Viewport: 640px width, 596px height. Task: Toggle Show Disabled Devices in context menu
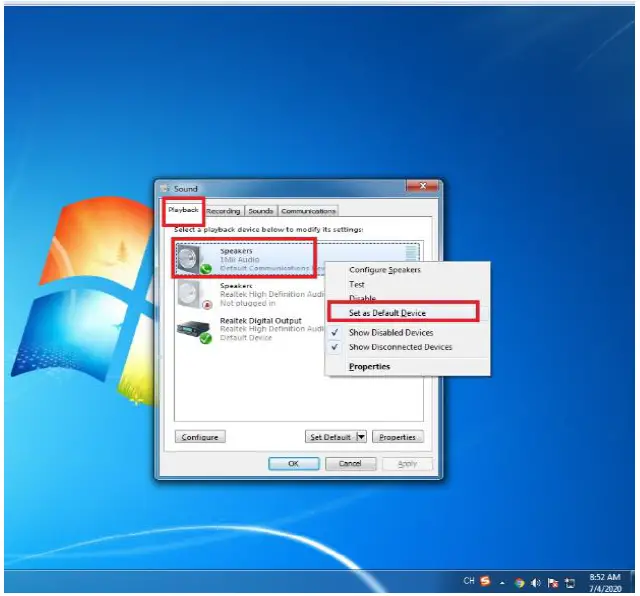tap(408, 333)
